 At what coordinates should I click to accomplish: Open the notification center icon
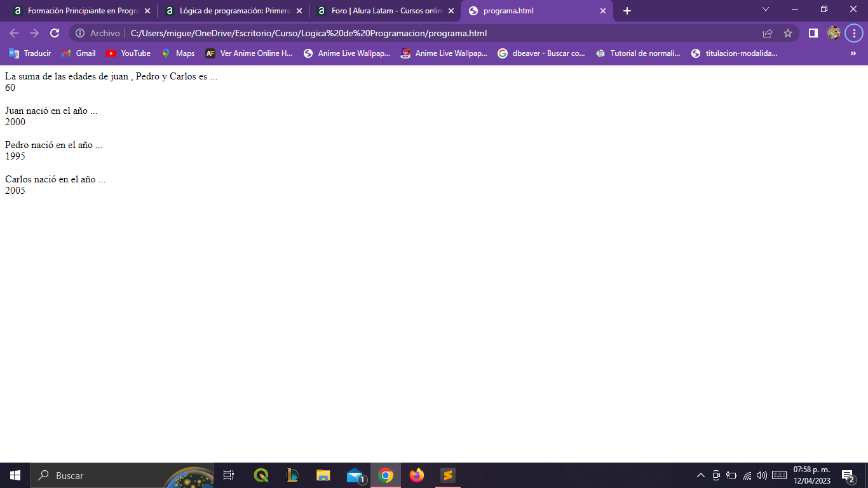pos(848,475)
